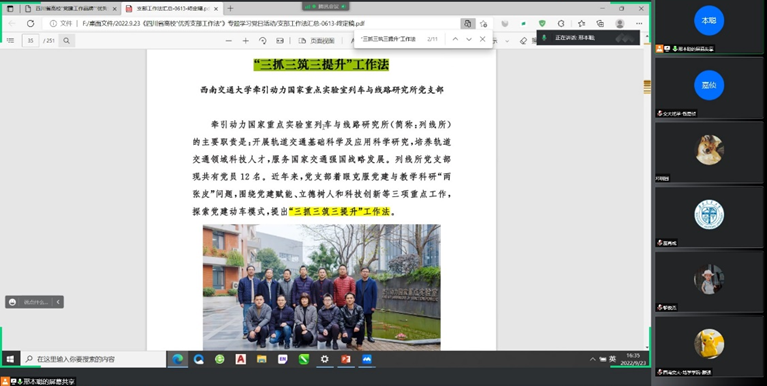This screenshot has width=767, height=386.
Task: Open the table of contents sidebar icon
Action: [10, 41]
